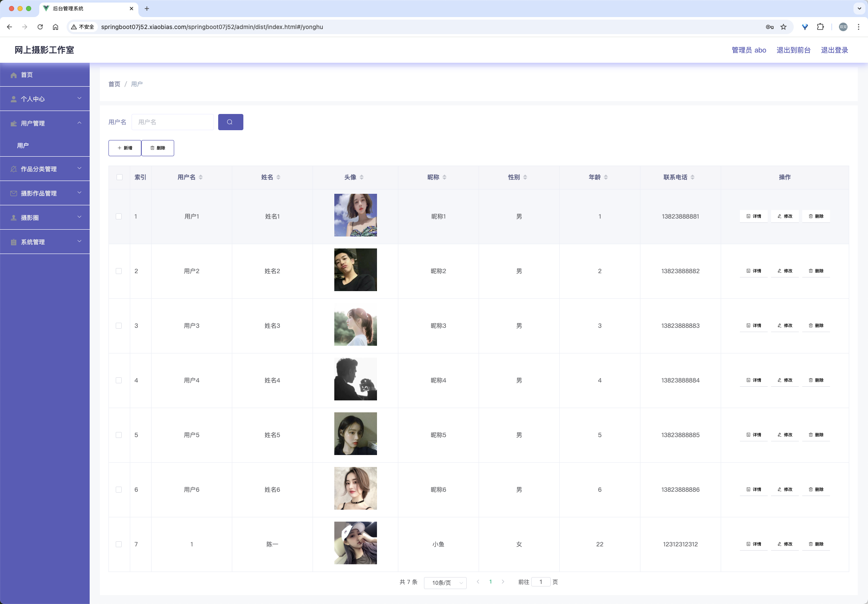
Task: Click 删除 for 用户6 row
Action: click(816, 490)
